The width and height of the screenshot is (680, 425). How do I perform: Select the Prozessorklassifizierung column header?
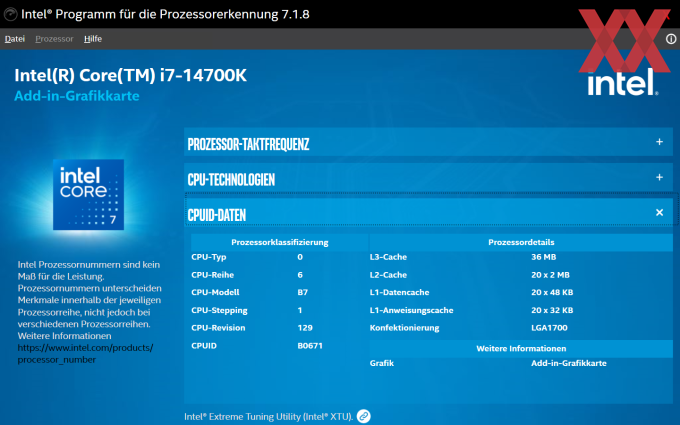280,242
